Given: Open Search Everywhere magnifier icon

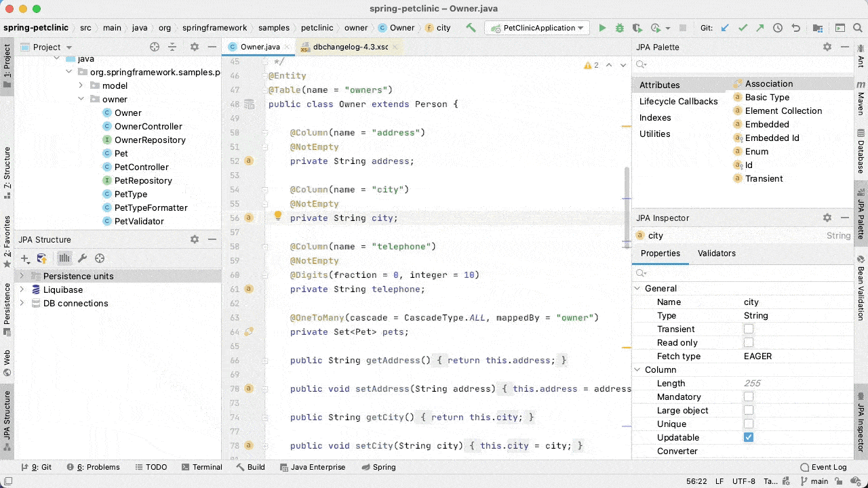Looking at the screenshot, I should [858, 28].
